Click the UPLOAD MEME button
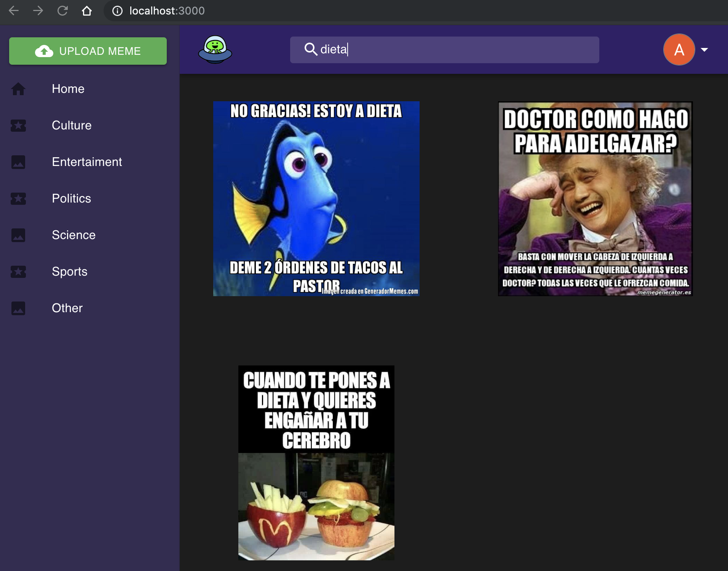Viewport: 728px width, 571px height. (x=88, y=51)
